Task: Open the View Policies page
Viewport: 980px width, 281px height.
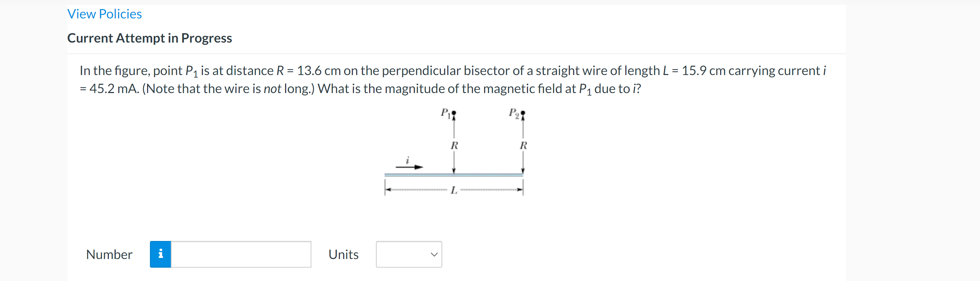Action: click(x=104, y=14)
